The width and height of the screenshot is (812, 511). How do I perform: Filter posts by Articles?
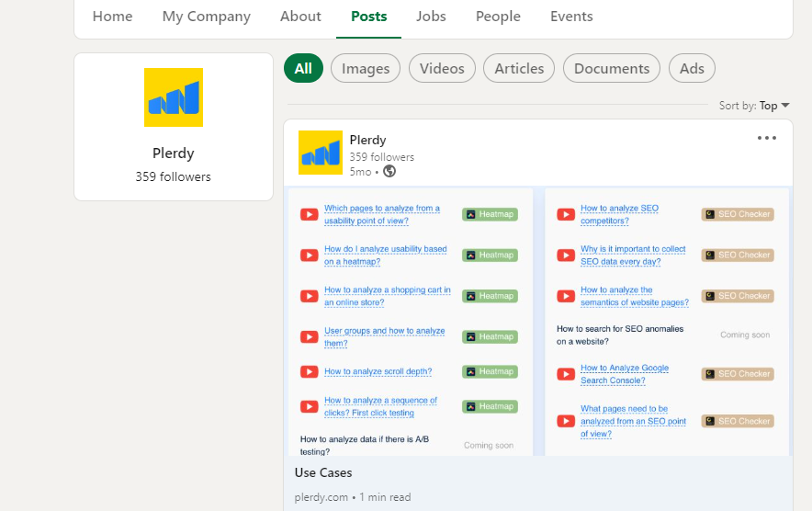click(519, 68)
